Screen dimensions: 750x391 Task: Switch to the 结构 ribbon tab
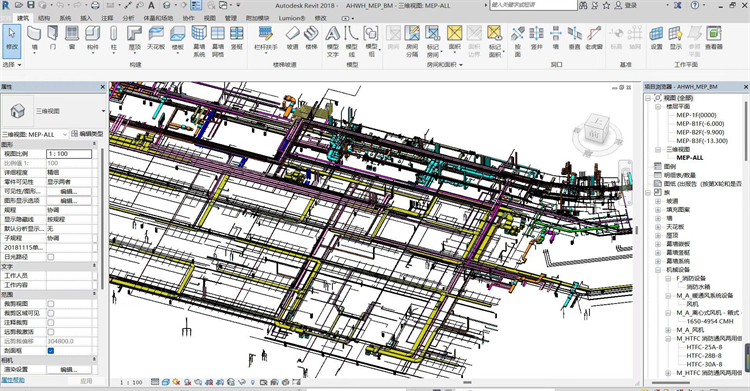pyautogui.click(x=44, y=18)
